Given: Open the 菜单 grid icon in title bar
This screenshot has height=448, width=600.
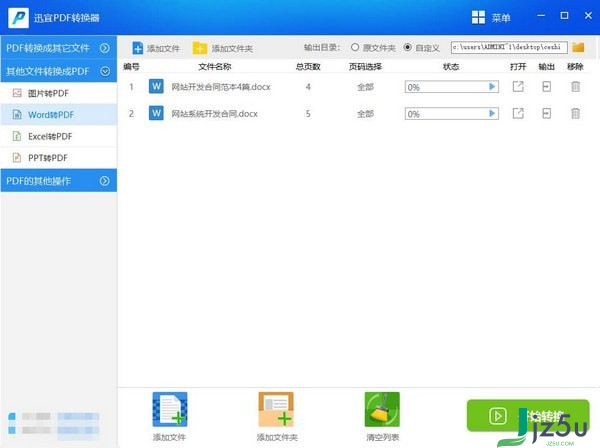Looking at the screenshot, I should [478, 17].
